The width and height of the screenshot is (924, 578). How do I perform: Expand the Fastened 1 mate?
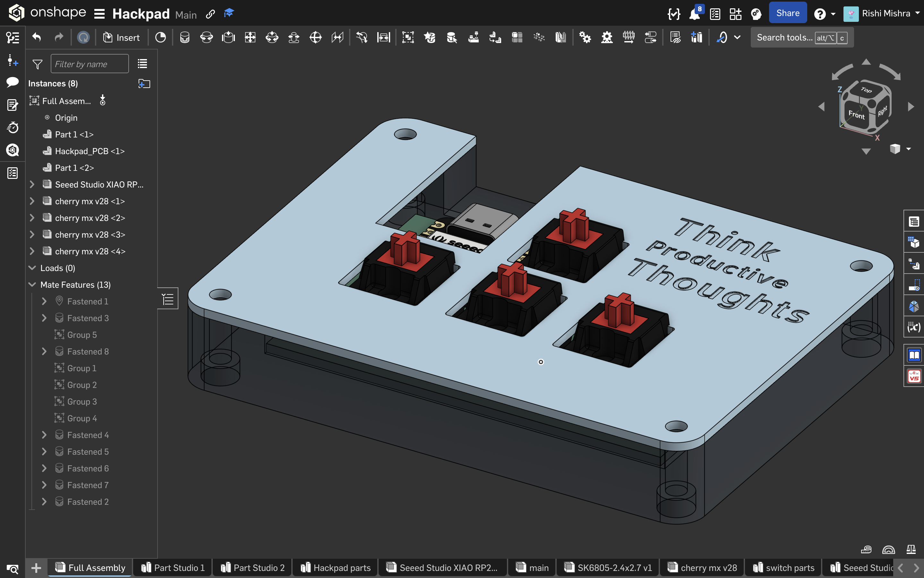tap(44, 301)
